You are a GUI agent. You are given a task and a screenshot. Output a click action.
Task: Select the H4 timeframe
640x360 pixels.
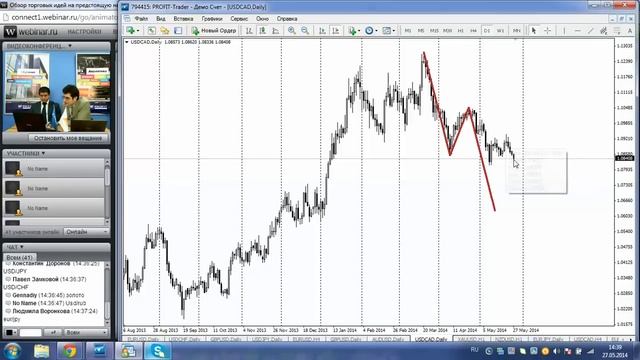click(473, 31)
